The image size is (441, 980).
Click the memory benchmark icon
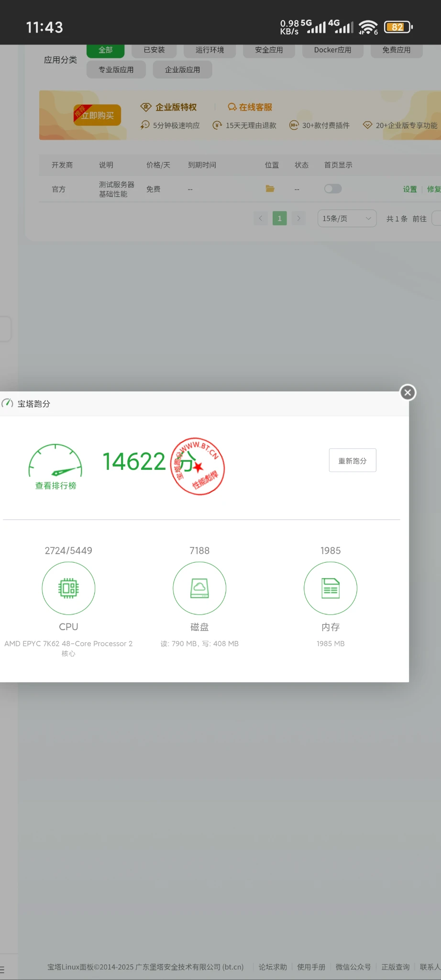331,588
